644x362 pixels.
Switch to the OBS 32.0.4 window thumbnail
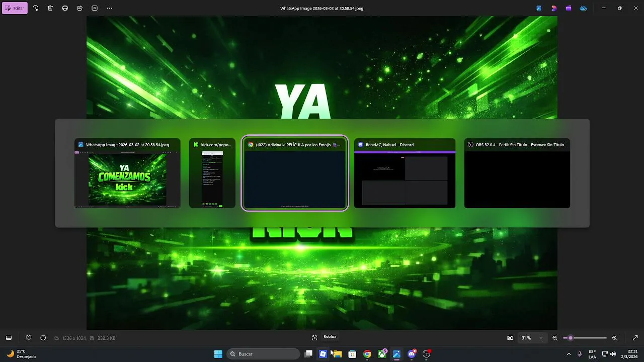517,173
